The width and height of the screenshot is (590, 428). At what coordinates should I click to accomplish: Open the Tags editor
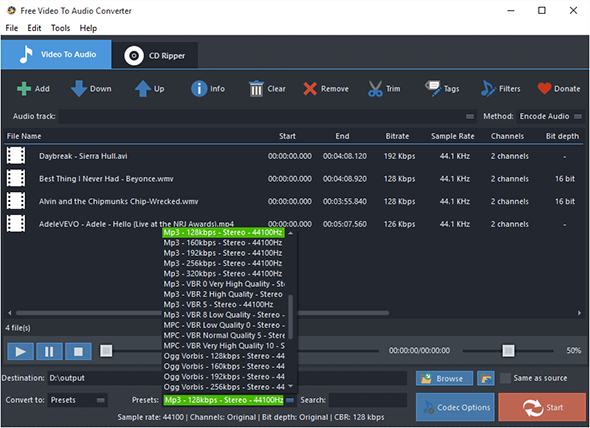pyautogui.click(x=433, y=89)
